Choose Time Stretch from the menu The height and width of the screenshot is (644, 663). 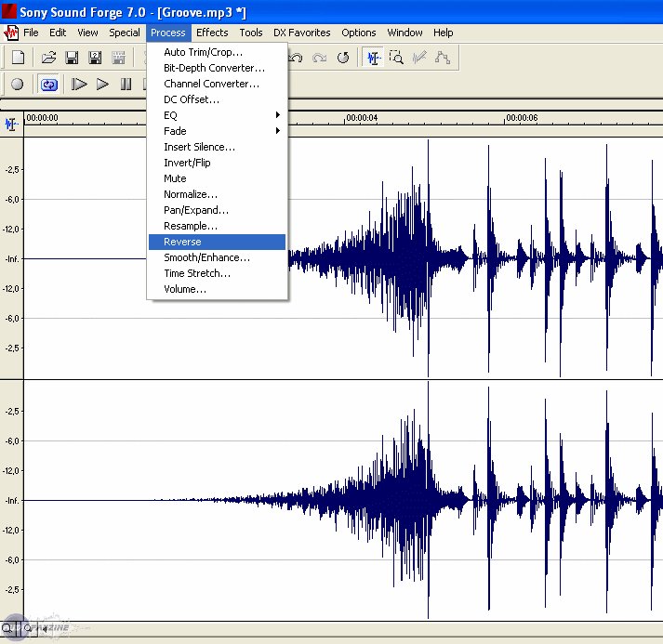click(x=217, y=273)
